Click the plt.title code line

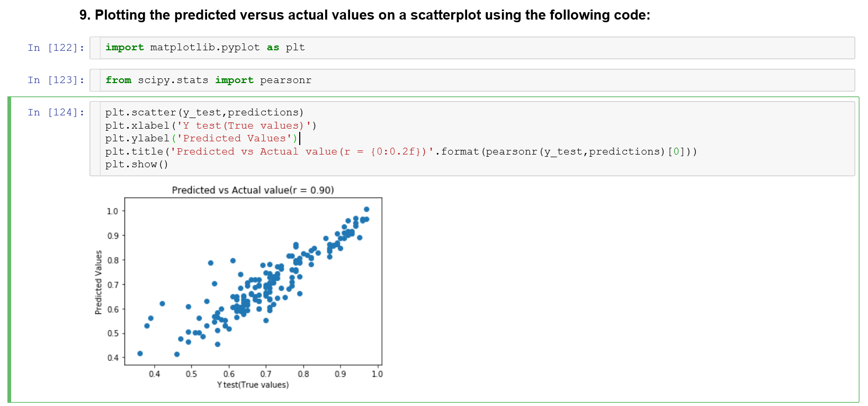coord(401,151)
